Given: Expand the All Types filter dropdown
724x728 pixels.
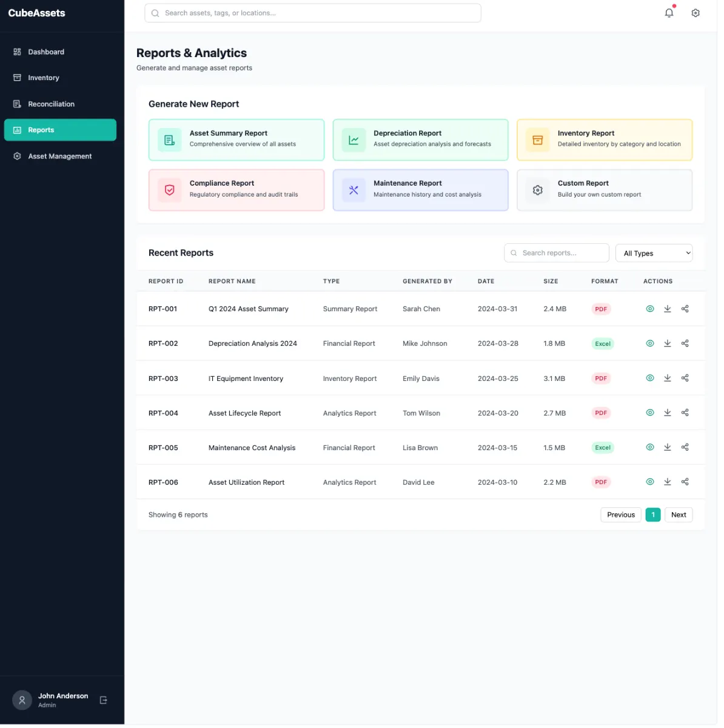Looking at the screenshot, I should pyautogui.click(x=654, y=253).
